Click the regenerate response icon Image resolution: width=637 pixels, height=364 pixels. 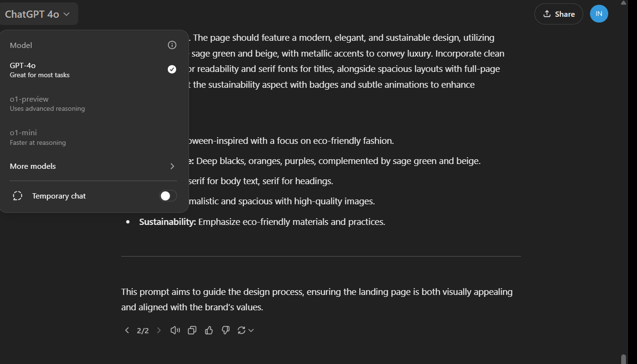click(241, 330)
